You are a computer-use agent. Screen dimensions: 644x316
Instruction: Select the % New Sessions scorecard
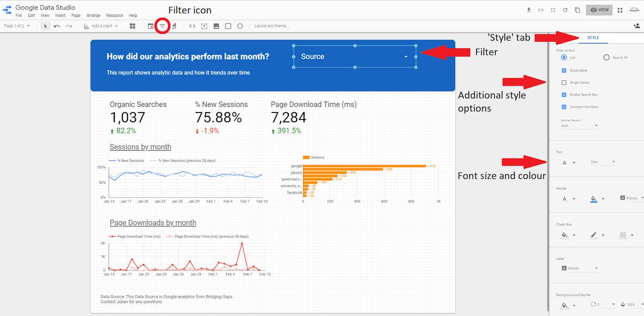click(x=221, y=117)
